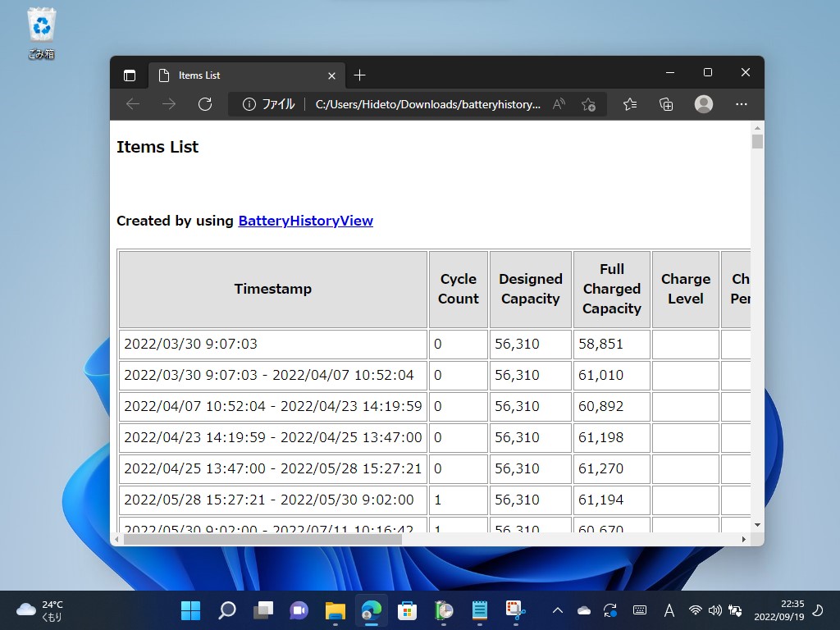Toggle the IME input mode A
840x630 pixels.
(669, 610)
